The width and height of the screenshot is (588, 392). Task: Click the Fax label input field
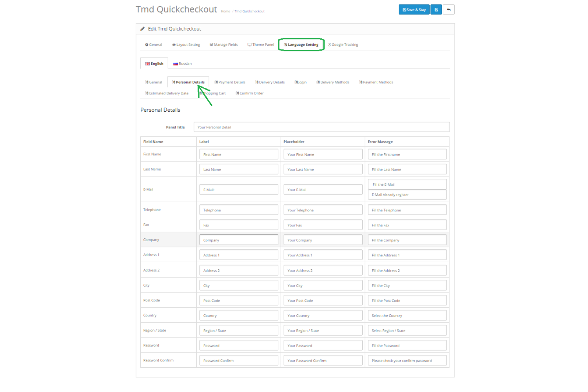pos(239,225)
